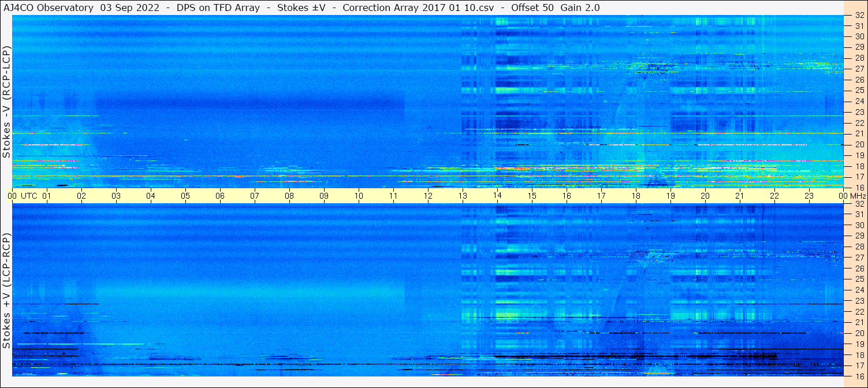868x388 pixels.
Task: Click 28 MHz label of Stokes -V panel
Action: pyautogui.click(x=859, y=58)
